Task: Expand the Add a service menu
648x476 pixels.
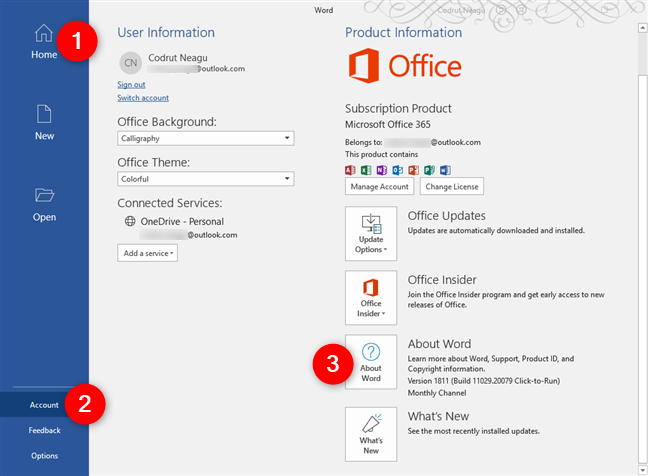Action: (148, 253)
